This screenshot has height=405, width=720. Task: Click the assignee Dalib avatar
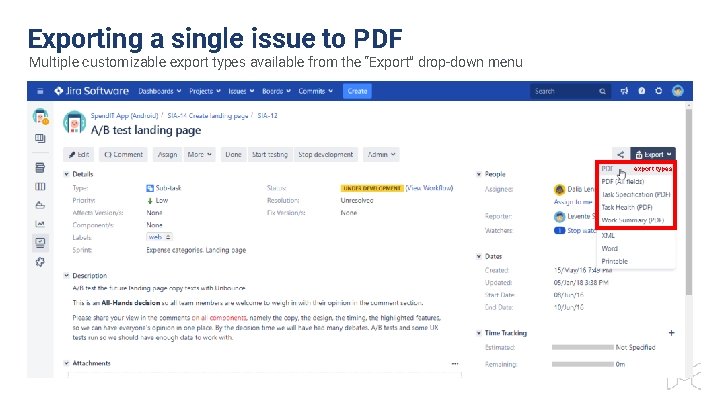click(559, 189)
